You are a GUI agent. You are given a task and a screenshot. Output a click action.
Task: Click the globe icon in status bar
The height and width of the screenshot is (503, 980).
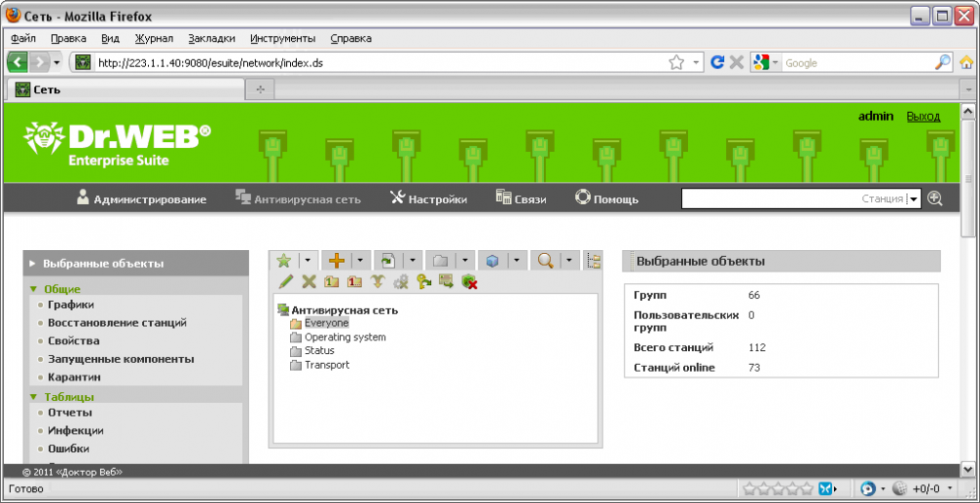tap(900, 488)
